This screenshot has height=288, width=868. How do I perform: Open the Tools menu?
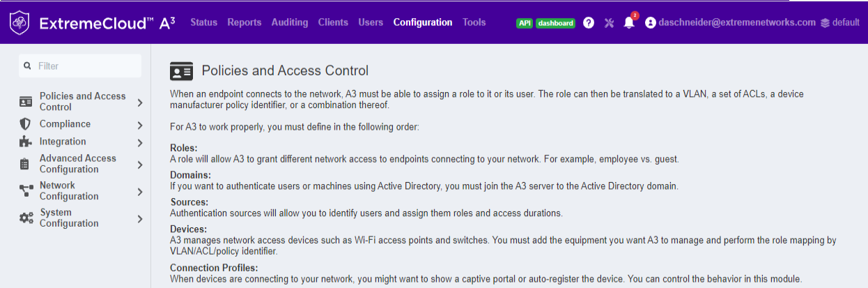[474, 22]
